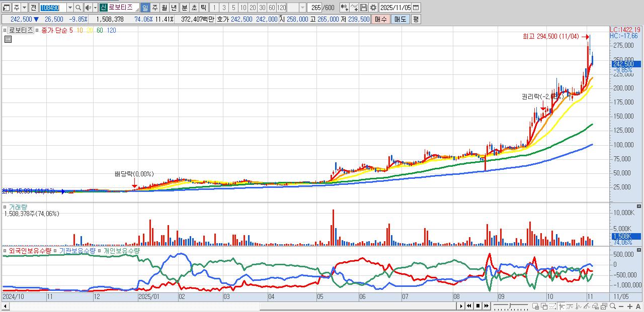The image size is (644, 312).
Task: Click the data grid icon under 로보티즈 label
Action: pos(7,39)
